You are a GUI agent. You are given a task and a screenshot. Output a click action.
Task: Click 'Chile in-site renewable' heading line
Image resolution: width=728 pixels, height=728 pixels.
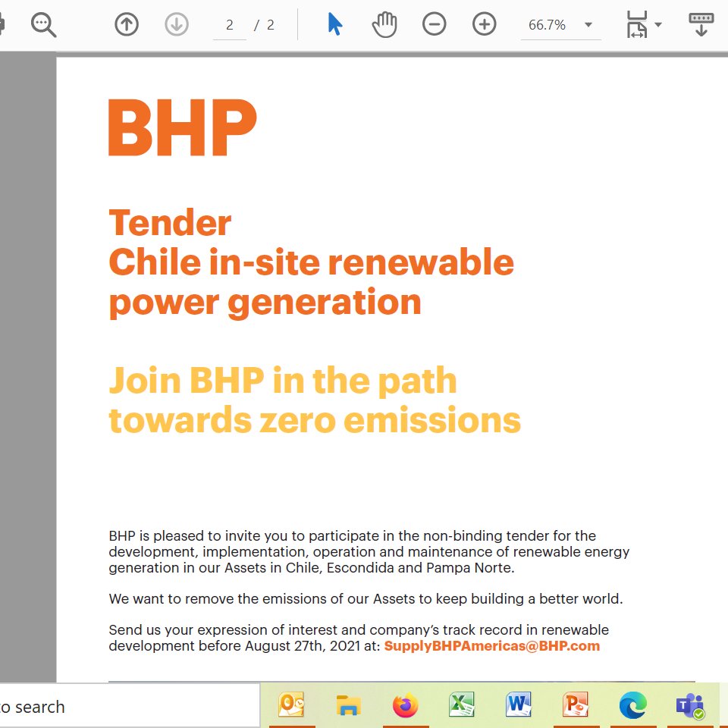coord(311,262)
